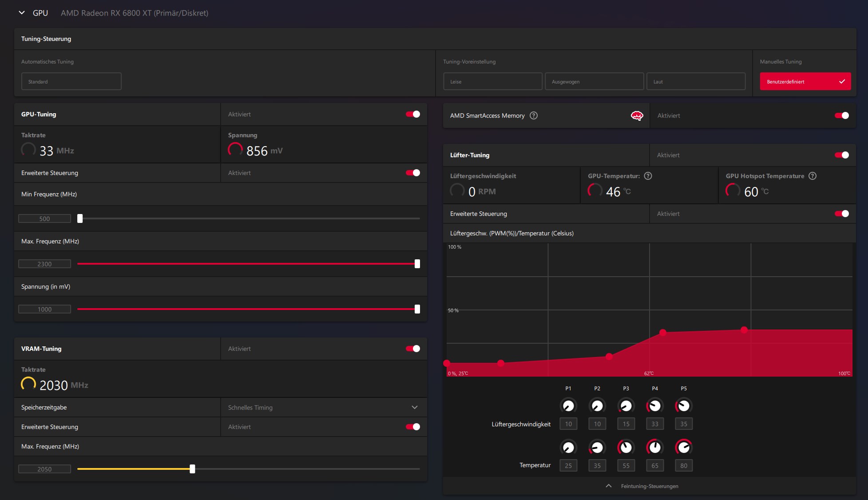Select the Leise tuning preset
This screenshot has width=868, height=500.
(x=492, y=82)
